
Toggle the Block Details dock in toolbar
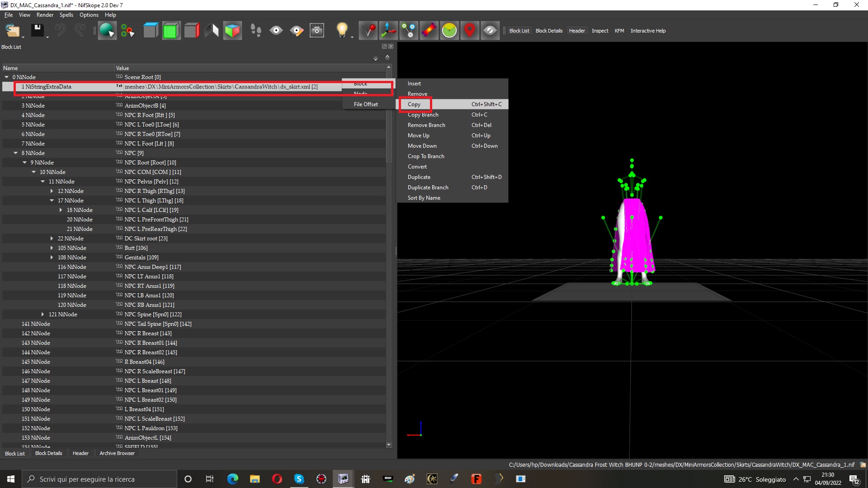coord(549,31)
